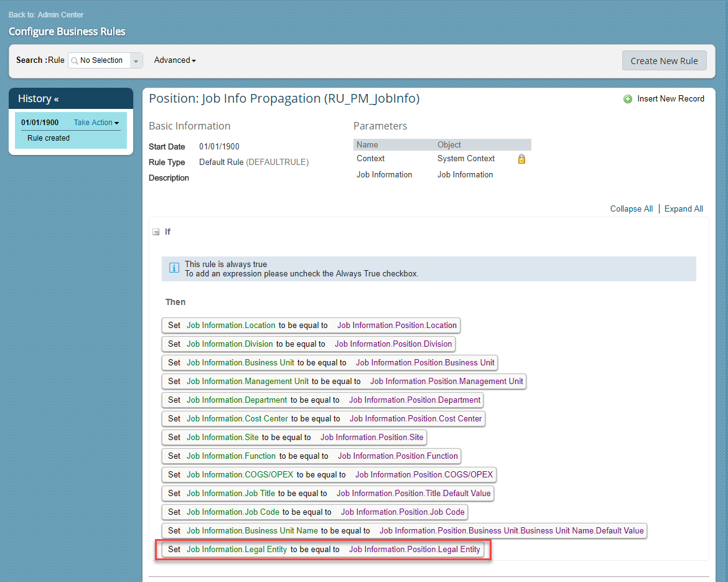Click the Job Information.Position.Location value
728x582 pixels.
pyautogui.click(x=396, y=326)
